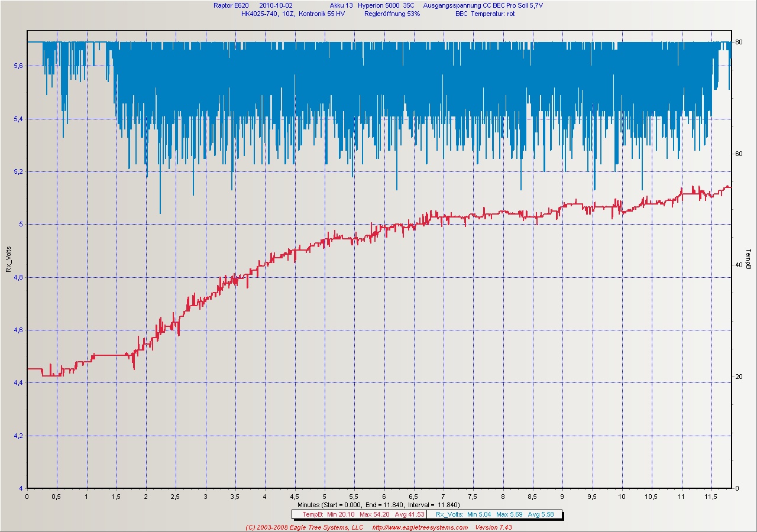757x532 pixels.
Task: Click the Rx_Volts left axis title
Action: click(x=8, y=260)
